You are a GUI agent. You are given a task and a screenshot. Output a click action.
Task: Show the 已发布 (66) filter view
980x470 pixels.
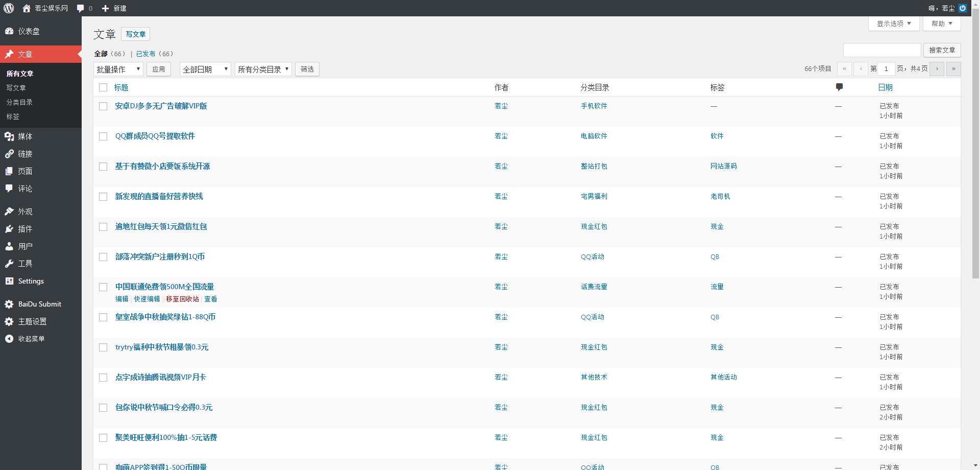coord(155,54)
